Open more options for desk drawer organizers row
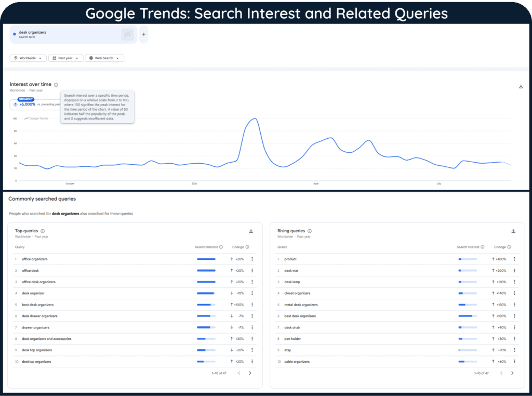Viewport: 532px width, 396px height. (252, 316)
